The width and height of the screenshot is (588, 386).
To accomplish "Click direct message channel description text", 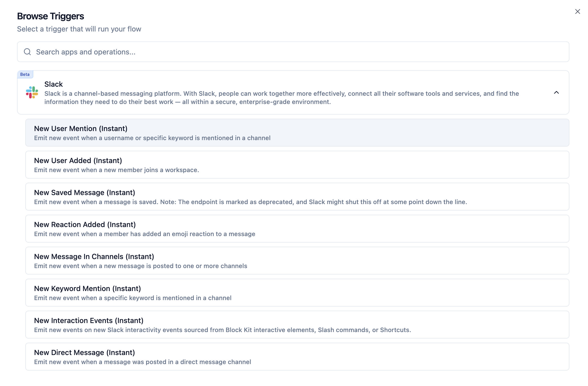I will click(142, 362).
